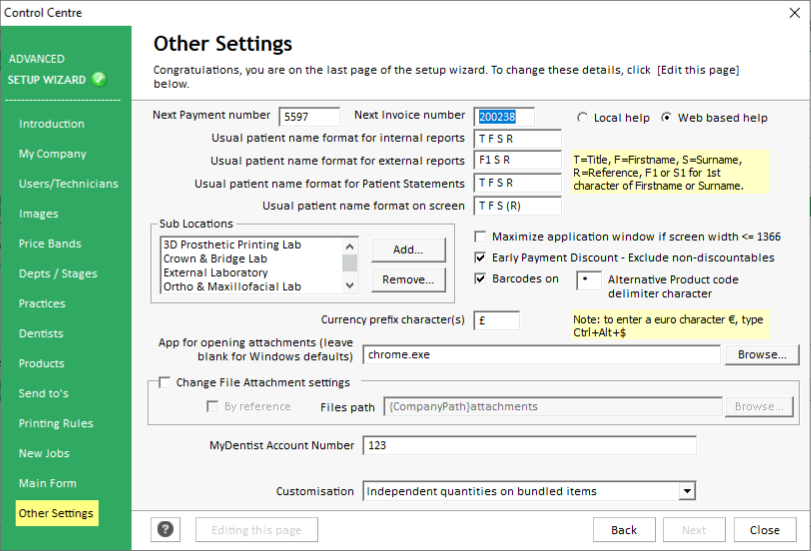The image size is (811, 551).
Task: Enable Change File Attachment settings checkbox
Action: point(165,382)
